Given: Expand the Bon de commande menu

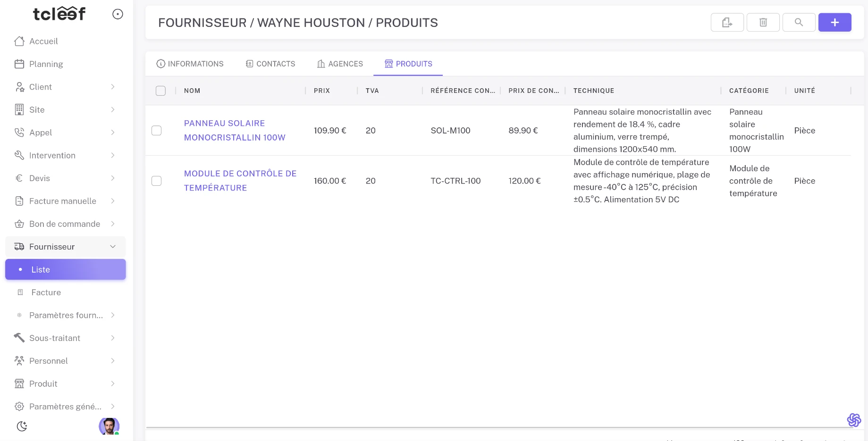Looking at the screenshot, I should [65, 224].
